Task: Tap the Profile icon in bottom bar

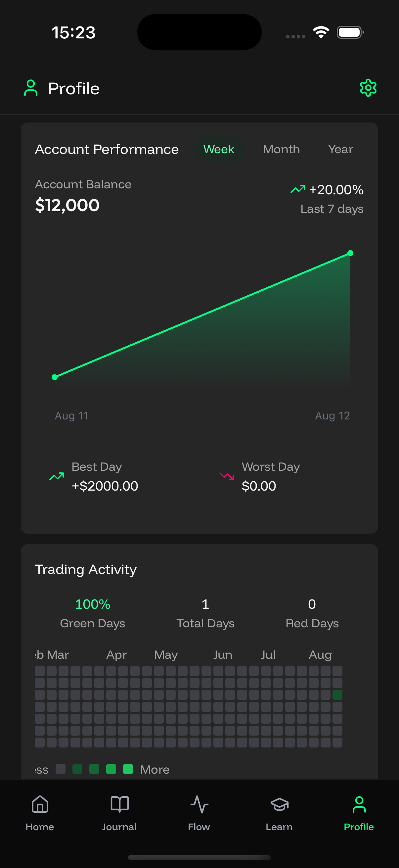Action: pos(359,805)
